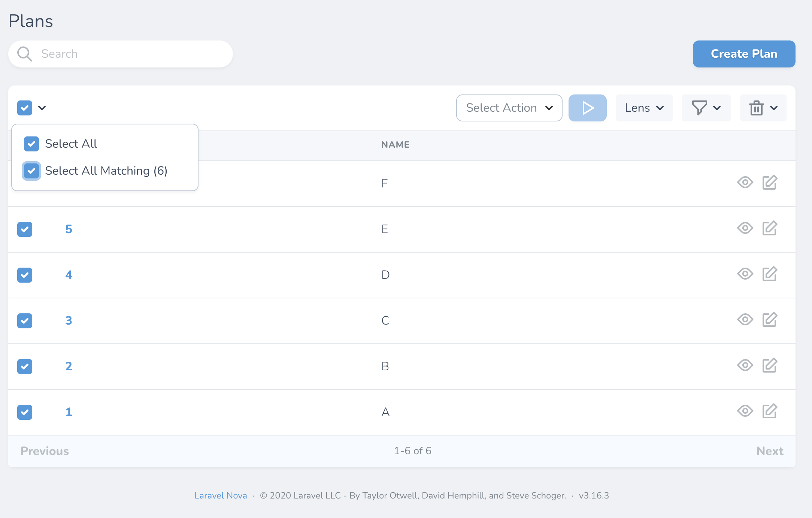This screenshot has height=518, width=812.
Task: Click the edit pencil icon for plan E
Action: click(x=770, y=229)
